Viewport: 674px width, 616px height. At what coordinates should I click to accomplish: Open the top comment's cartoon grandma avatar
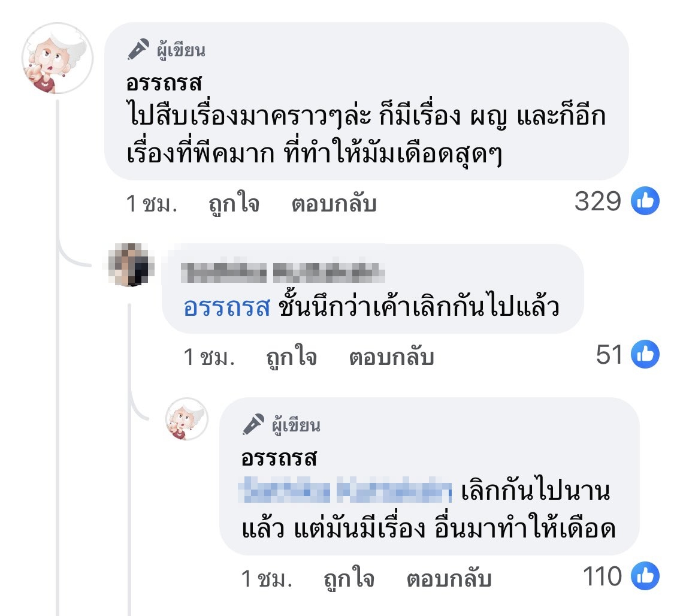click(58, 58)
